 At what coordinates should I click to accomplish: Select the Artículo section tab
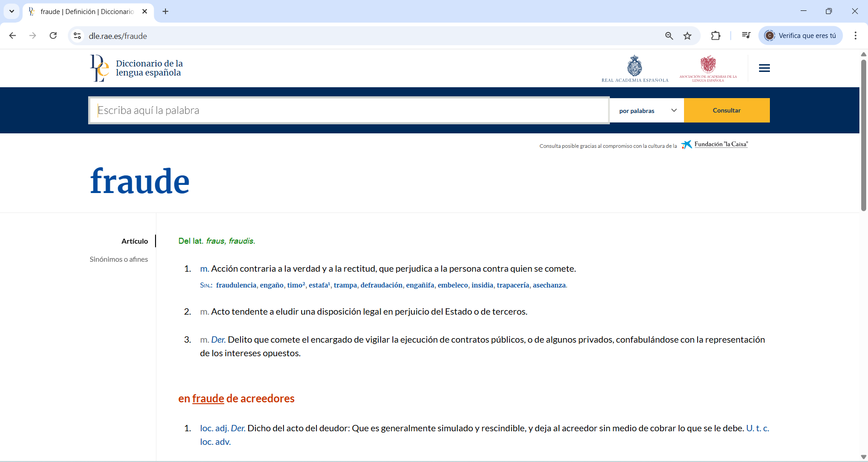coord(134,241)
